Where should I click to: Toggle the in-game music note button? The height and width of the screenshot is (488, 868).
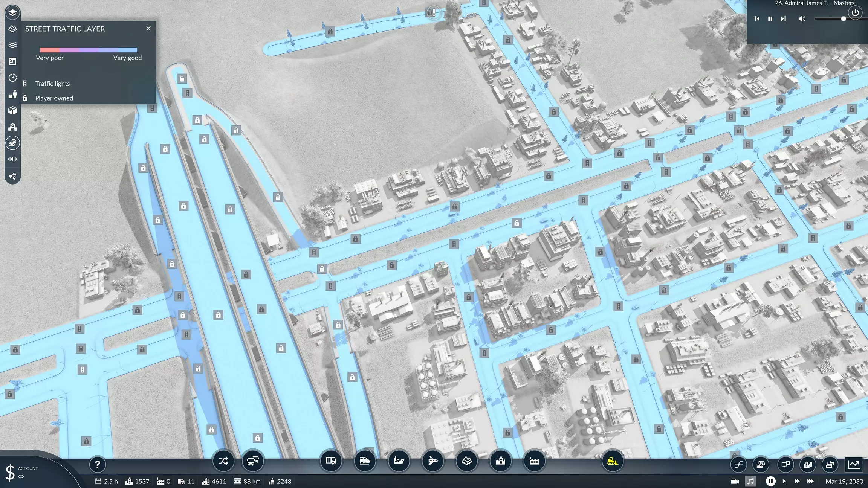(x=750, y=481)
